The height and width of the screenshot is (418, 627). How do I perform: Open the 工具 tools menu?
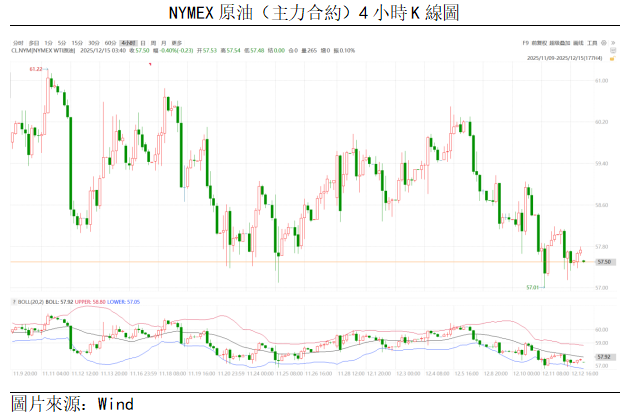point(592,43)
